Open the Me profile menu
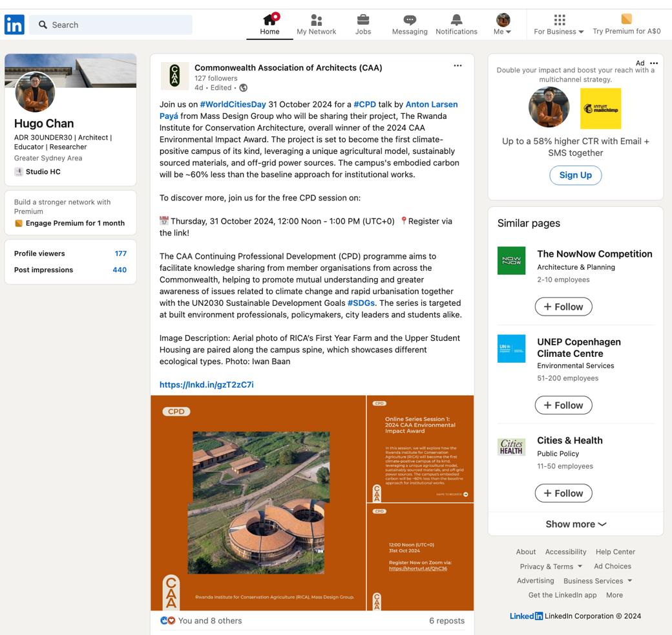 [503, 25]
